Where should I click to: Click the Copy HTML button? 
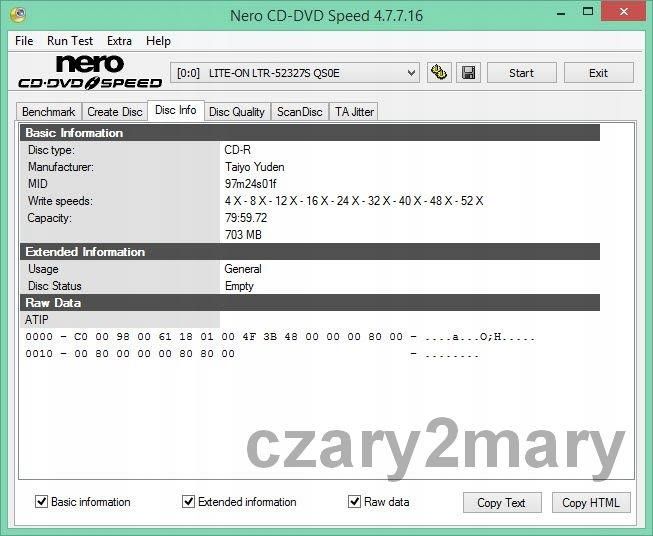click(x=591, y=503)
